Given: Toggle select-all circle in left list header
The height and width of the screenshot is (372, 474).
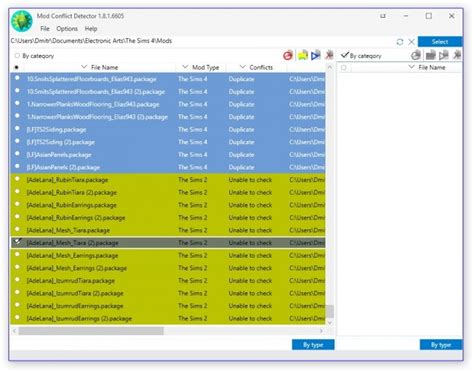Looking at the screenshot, I should [16, 68].
